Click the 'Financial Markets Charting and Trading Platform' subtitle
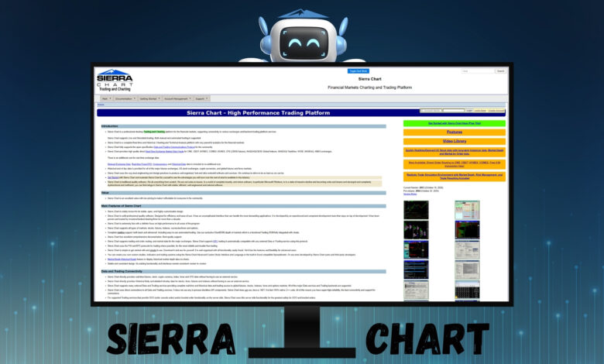This screenshot has width=604, height=364. pyautogui.click(x=370, y=88)
